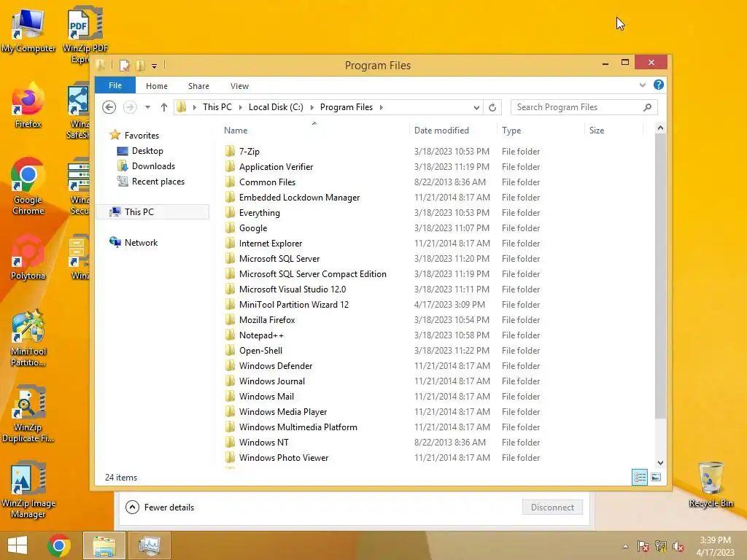Expand chevron after Local Disk (C:) breadcrumb
Viewport: 747px width, 560px height.
[x=312, y=107]
